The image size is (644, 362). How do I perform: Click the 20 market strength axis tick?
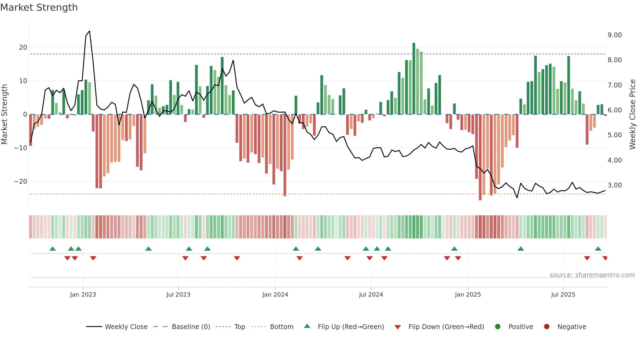pos(23,47)
